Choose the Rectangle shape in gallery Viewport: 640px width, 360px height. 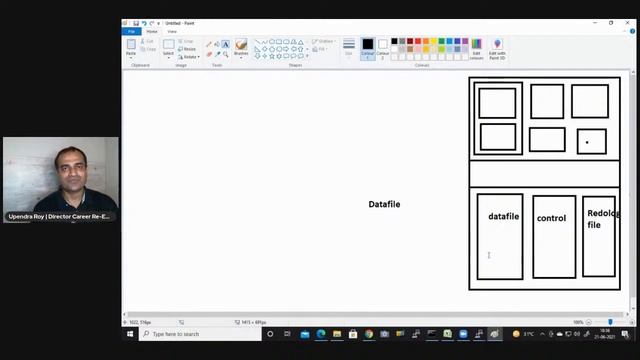279,42
